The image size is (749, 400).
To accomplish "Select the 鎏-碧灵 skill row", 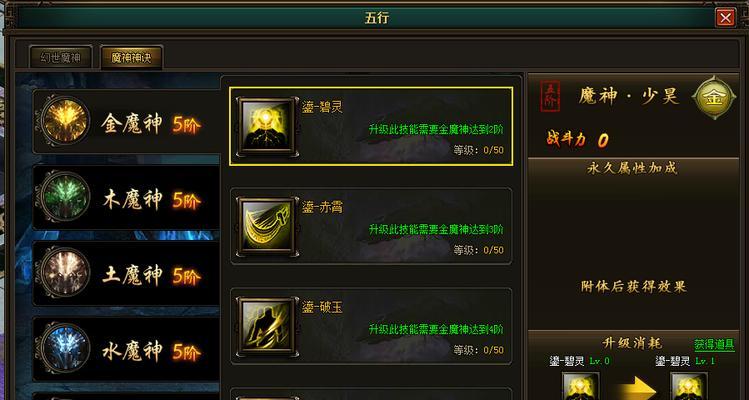I will pyautogui.click(x=371, y=126).
